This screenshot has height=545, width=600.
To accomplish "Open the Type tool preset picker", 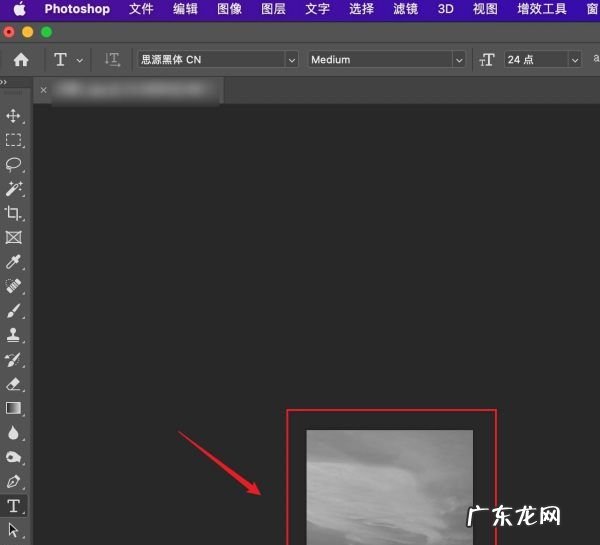I will [x=80, y=60].
